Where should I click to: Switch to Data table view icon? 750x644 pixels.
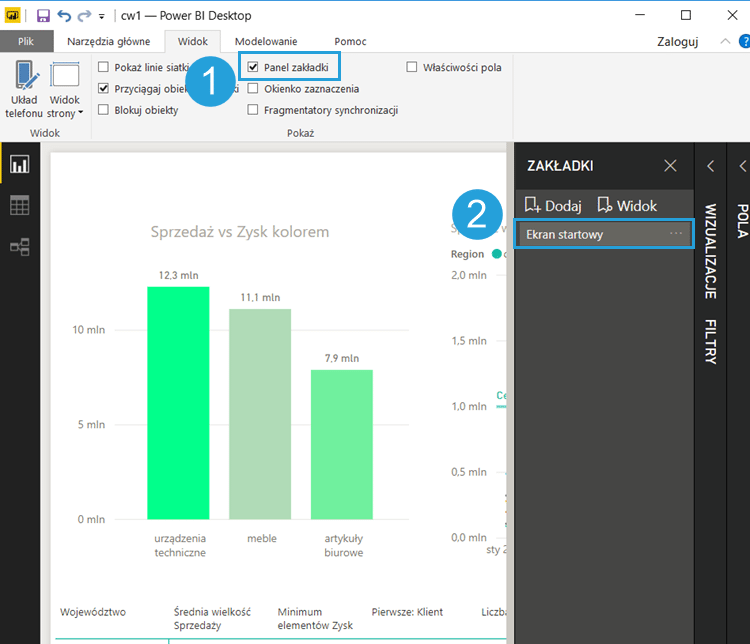(x=19, y=205)
